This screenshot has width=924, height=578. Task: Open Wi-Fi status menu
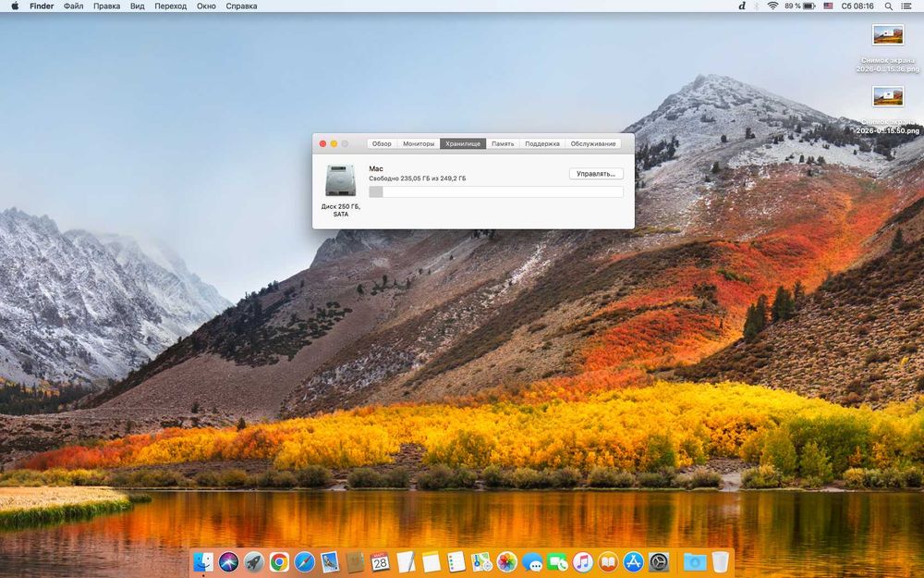[772, 6]
